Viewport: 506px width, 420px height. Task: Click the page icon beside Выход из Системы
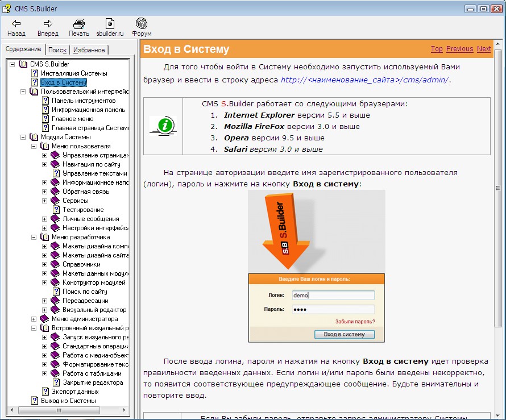click(35, 401)
